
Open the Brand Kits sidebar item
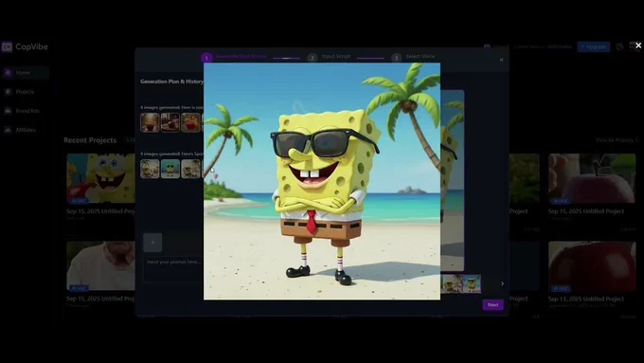(25, 111)
